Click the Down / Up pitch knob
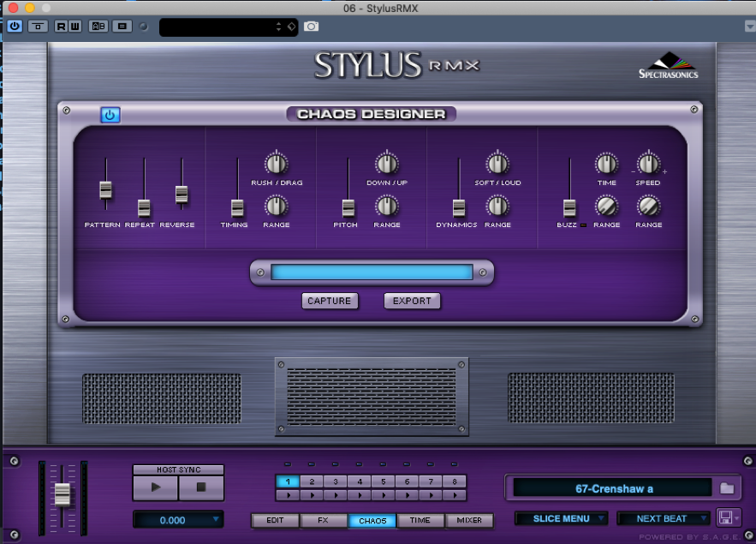Screen dimensions: 756x544 (387, 164)
